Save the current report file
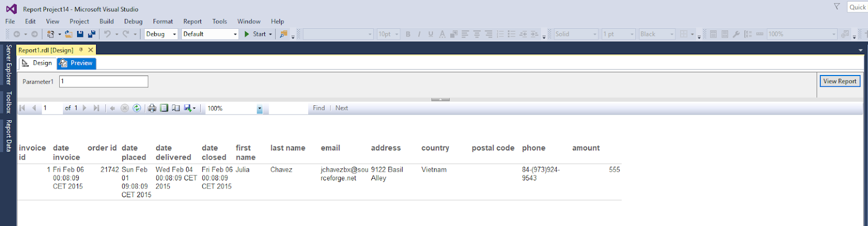Image resolution: width=868 pixels, height=226 pixels. tap(80, 34)
